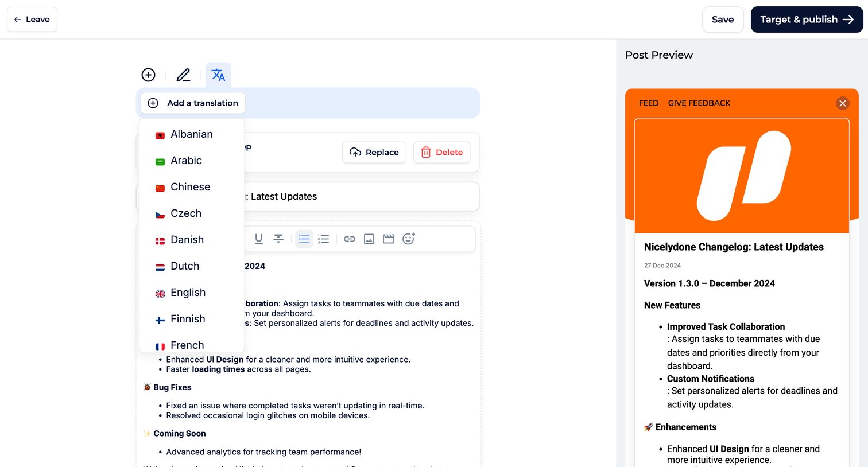Click New Features heading in preview

pos(672,305)
